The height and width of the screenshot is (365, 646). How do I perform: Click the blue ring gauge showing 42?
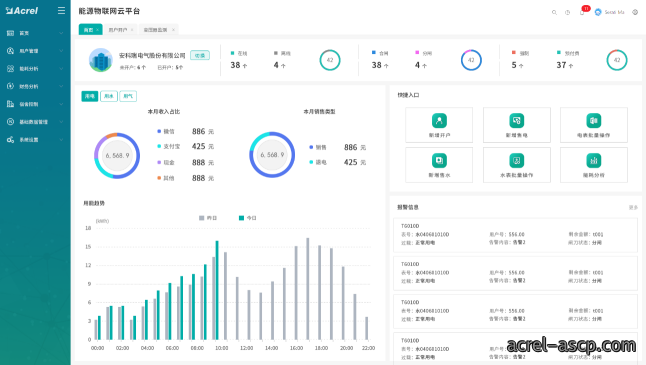471,60
